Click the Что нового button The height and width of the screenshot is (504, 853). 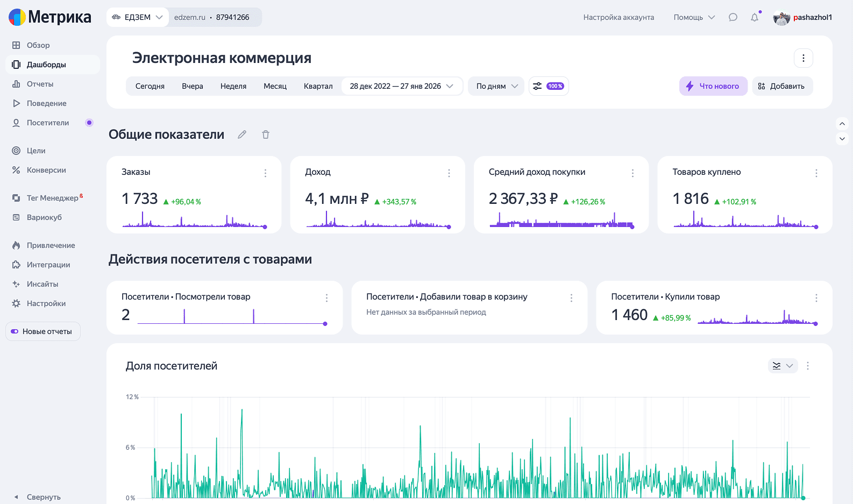pyautogui.click(x=713, y=86)
